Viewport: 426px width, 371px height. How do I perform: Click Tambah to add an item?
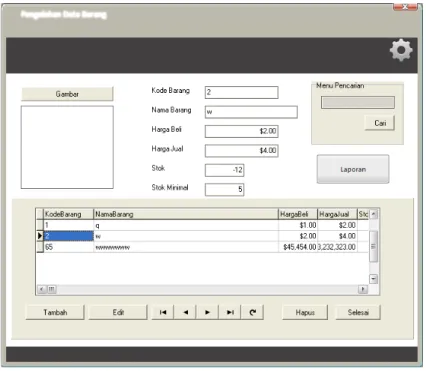(55, 312)
